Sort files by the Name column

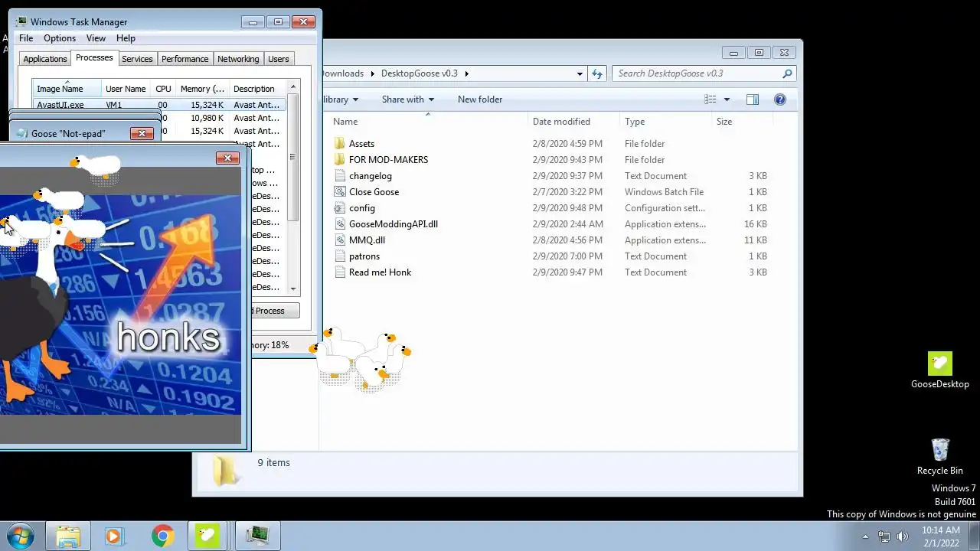pos(427,122)
